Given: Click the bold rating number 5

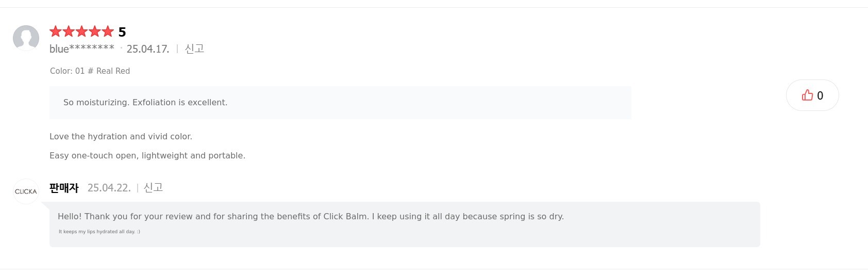Looking at the screenshot, I should (122, 32).
